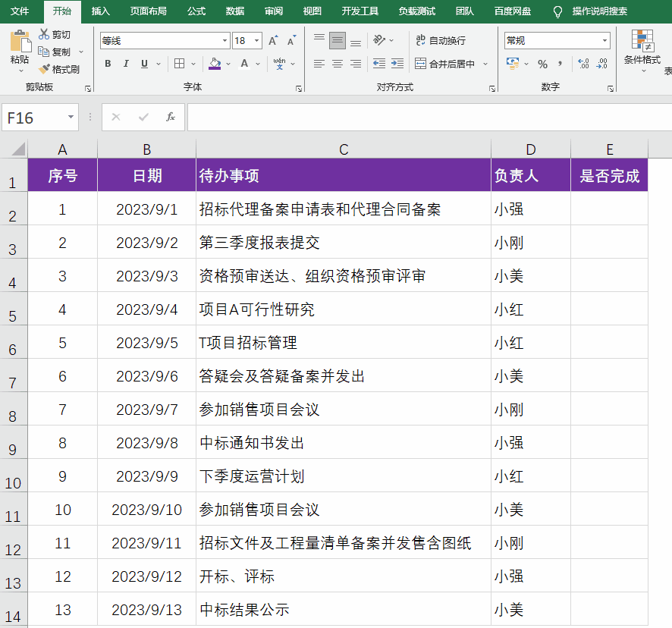The image size is (672, 628).
Task: Open the font name dropdown
Action: point(225,41)
